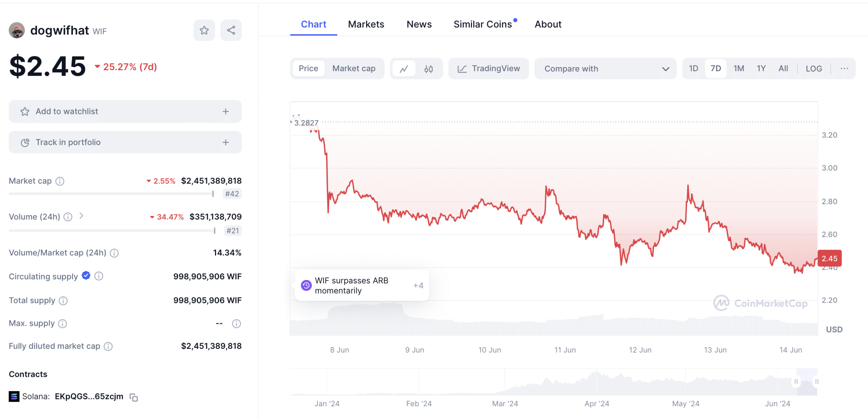The width and height of the screenshot is (868, 419).
Task: Click the overview mini chart near Apr '24
Action: click(597, 382)
